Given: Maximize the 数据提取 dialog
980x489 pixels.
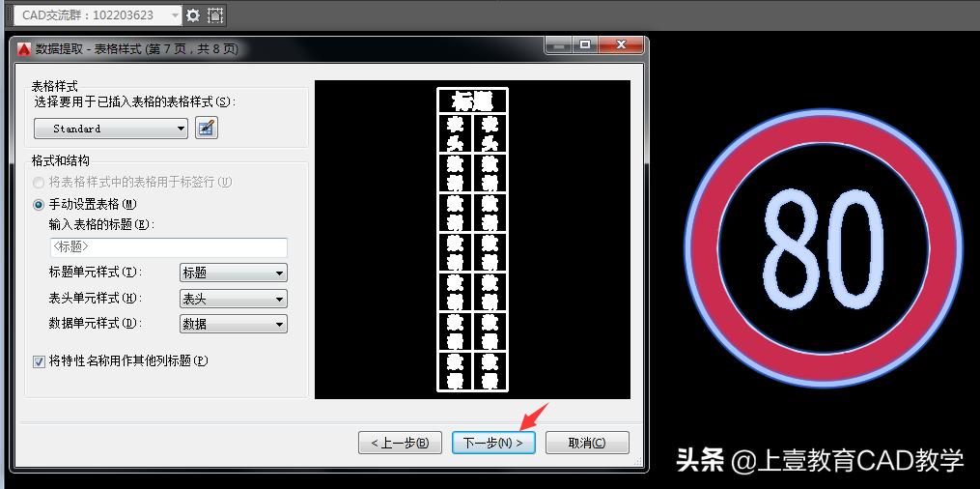Looking at the screenshot, I should click(585, 45).
